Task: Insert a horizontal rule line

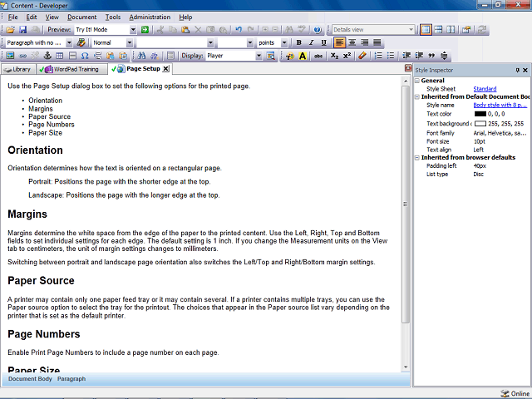Action: pos(72,56)
